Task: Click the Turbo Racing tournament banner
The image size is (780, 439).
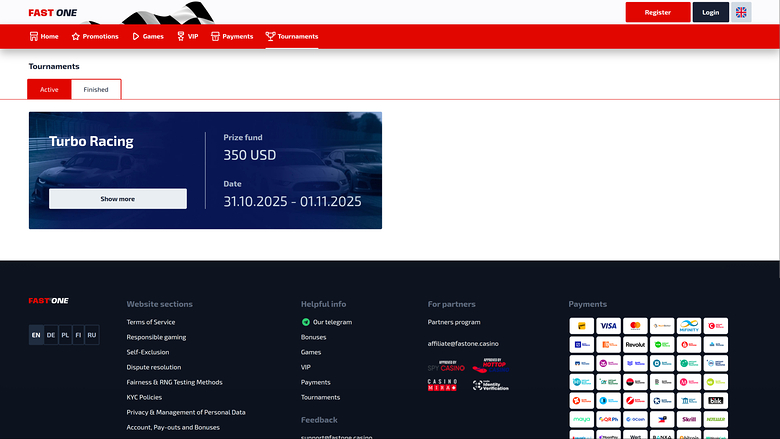Action: click(205, 171)
